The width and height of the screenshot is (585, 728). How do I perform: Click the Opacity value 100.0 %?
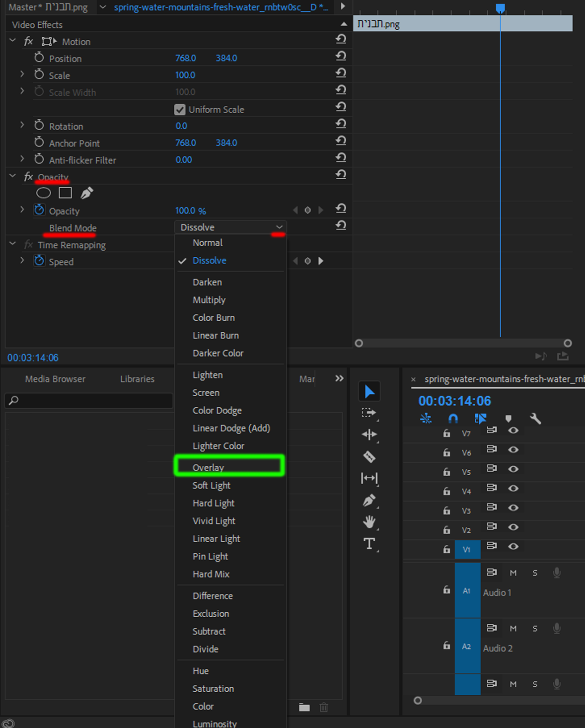click(191, 211)
